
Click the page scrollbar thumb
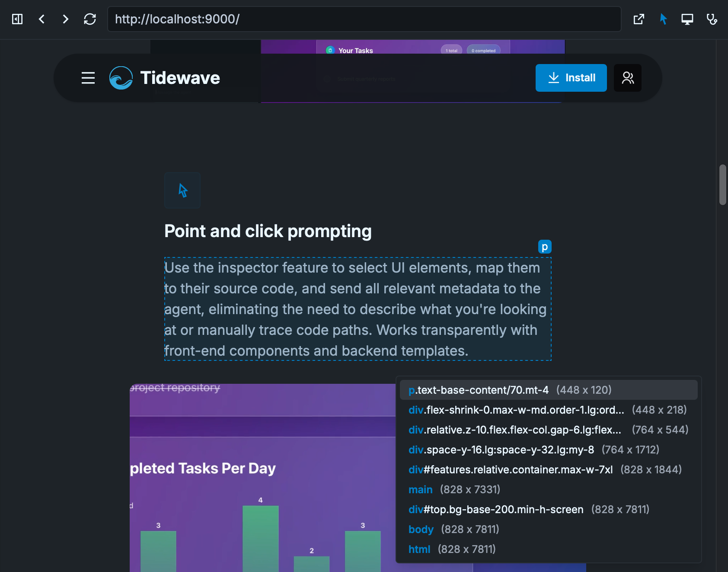(x=722, y=184)
